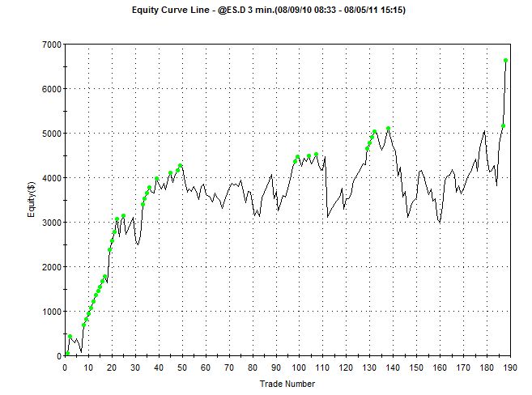Click the 100 tick label on trade axis
The width and height of the screenshot is (532, 395).
(300, 367)
